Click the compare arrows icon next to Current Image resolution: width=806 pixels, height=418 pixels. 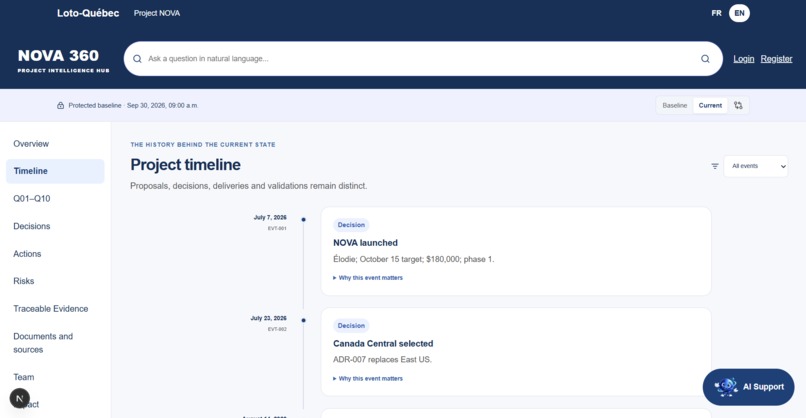[738, 105]
